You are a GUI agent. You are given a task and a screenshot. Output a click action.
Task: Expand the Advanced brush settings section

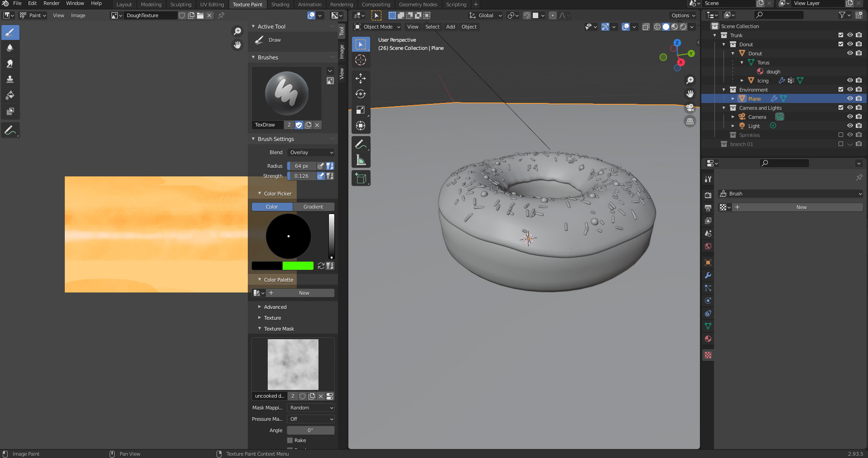coord(274,307)
